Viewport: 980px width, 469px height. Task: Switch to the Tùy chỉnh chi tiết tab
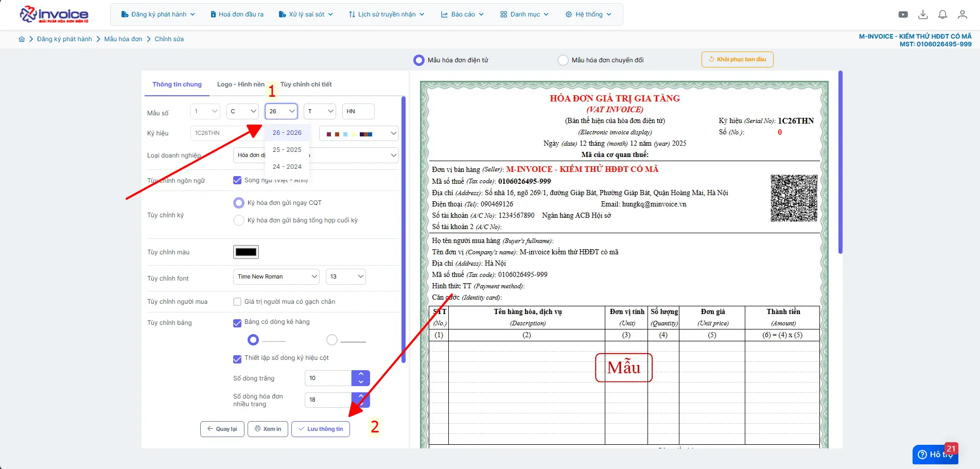point(306,84)
